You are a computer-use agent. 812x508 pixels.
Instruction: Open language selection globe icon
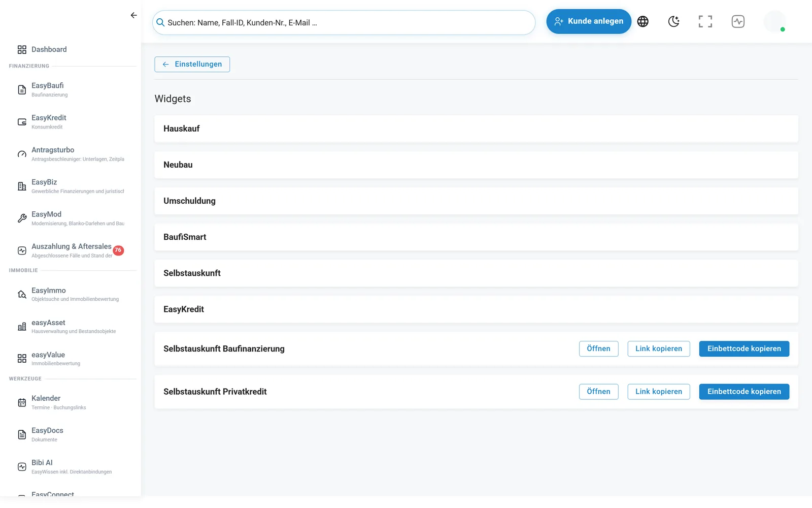tap(643, 21)
